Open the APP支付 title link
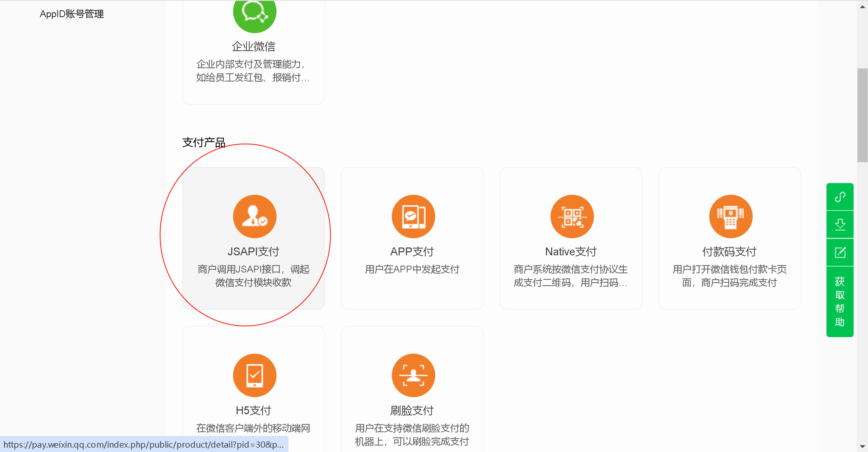This screenshot has width=868, height=452. (412, 251)
